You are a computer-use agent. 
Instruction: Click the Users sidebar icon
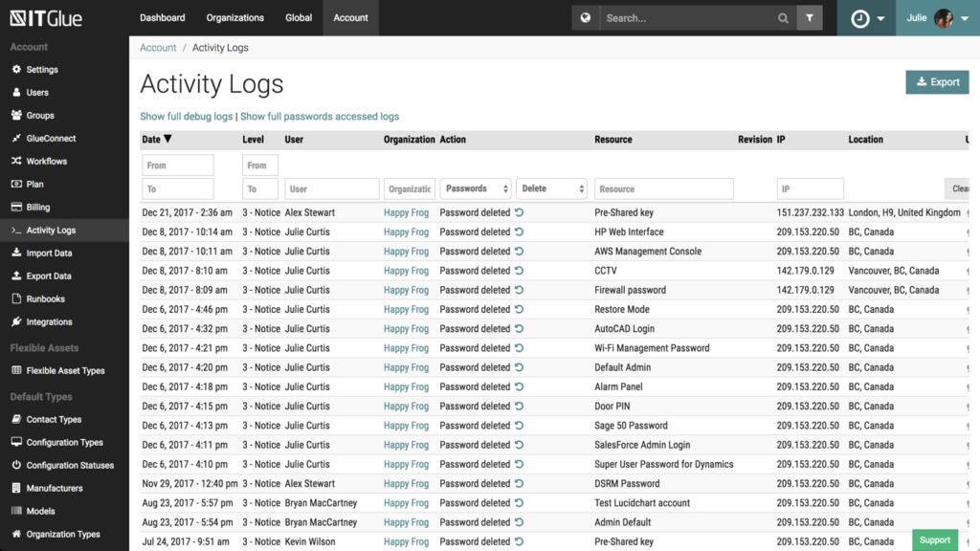15,92
